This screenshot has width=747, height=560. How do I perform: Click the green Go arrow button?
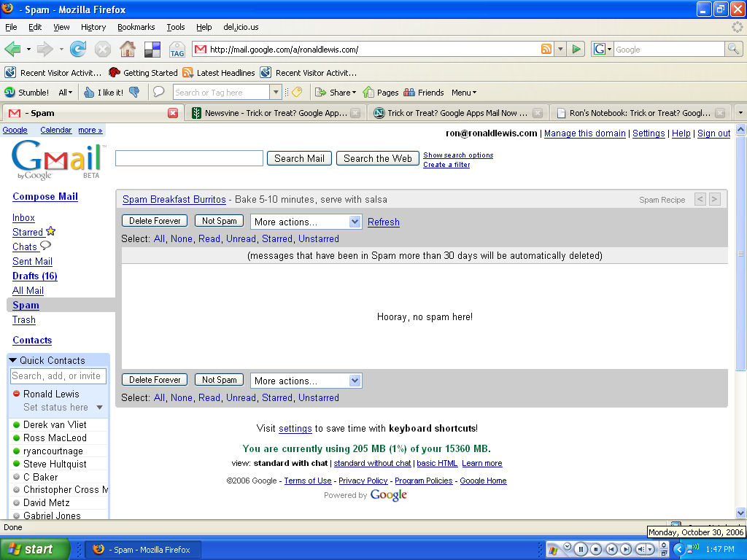[x=576, y=49]
